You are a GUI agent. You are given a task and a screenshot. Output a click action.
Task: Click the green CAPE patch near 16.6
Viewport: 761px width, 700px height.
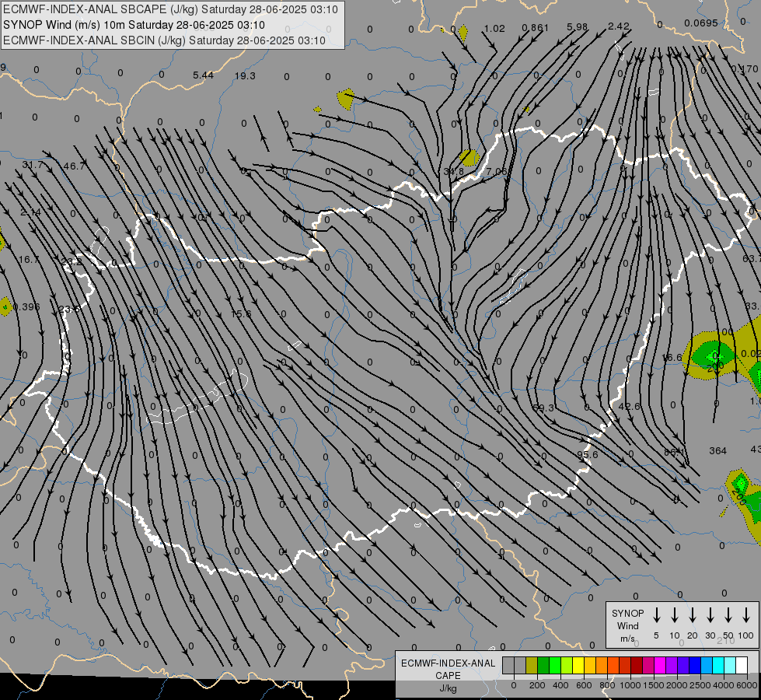(713, 355)
